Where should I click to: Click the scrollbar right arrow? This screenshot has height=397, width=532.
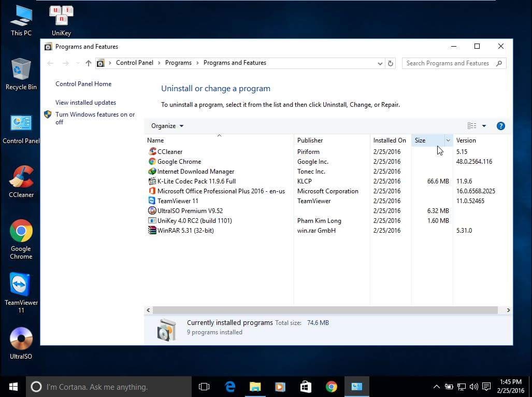point(508,310)
